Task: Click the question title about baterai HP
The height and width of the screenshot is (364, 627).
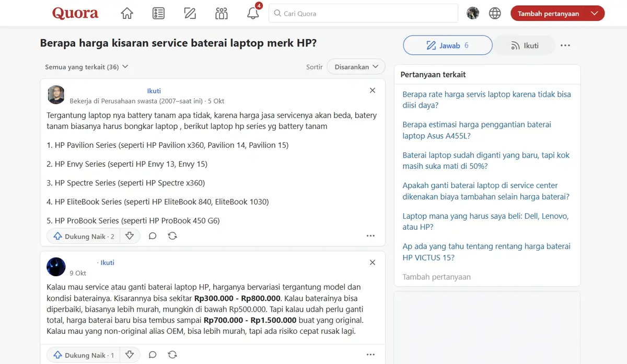Action: pyautogui.click(x=178, y=43)
